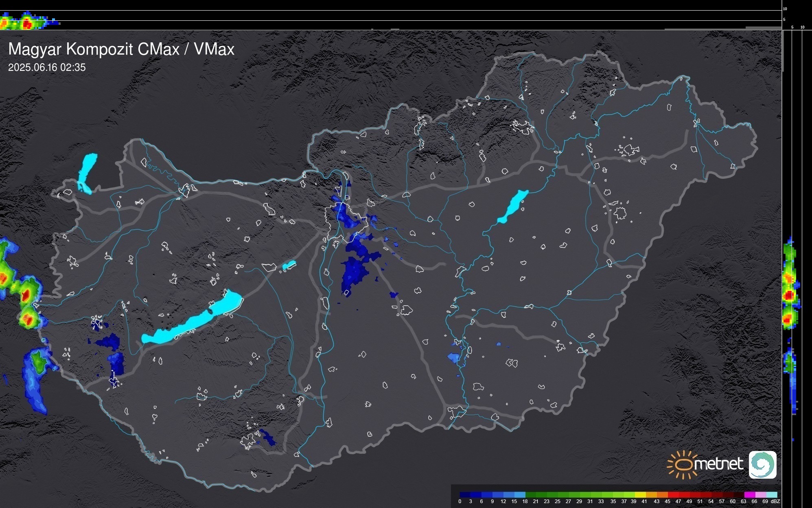This screenshot has height=508, width=812.
Task: Click the magenta 63 dBZ legend swatch
Action: coord(749,495)
